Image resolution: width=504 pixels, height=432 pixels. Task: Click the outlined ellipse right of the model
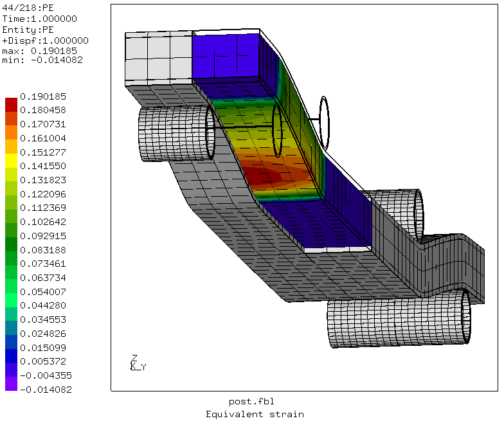[324, 123]
